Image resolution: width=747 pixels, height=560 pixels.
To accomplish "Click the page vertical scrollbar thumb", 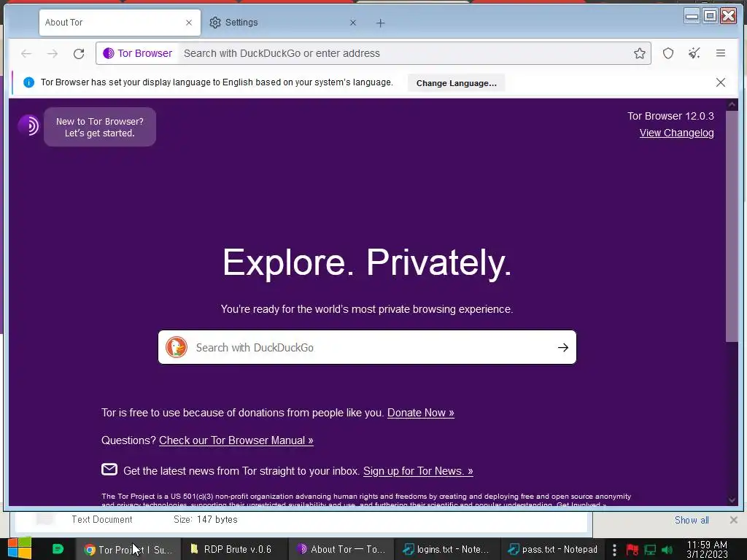I will tap(731, 226).
